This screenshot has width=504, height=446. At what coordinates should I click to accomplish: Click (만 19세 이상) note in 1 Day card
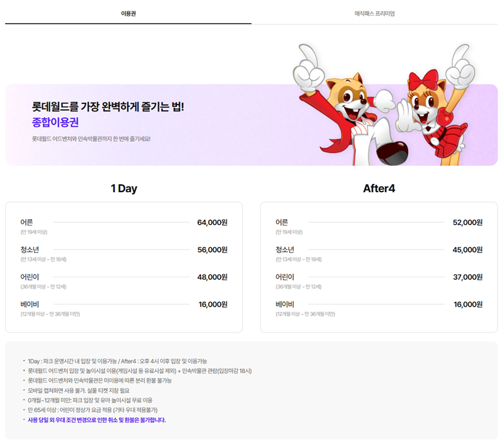tap(34, 232)
